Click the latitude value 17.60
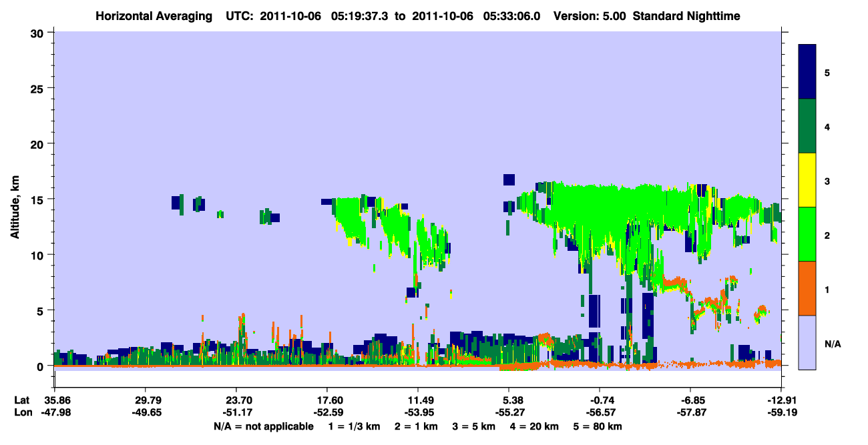The height and width of the screenshot is (445, 868). pyautogui.click(x=327, y=400)
